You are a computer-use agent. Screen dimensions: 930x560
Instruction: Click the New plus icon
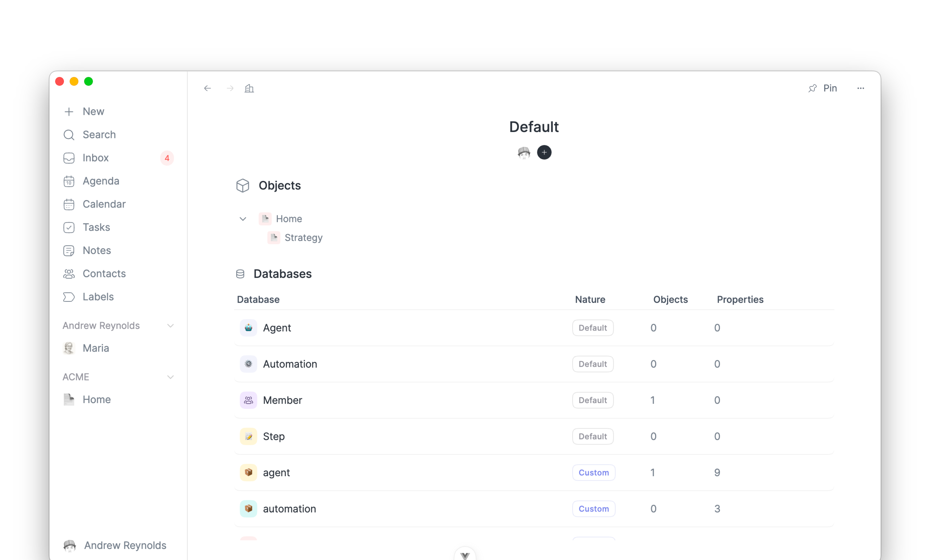point(69,112)
